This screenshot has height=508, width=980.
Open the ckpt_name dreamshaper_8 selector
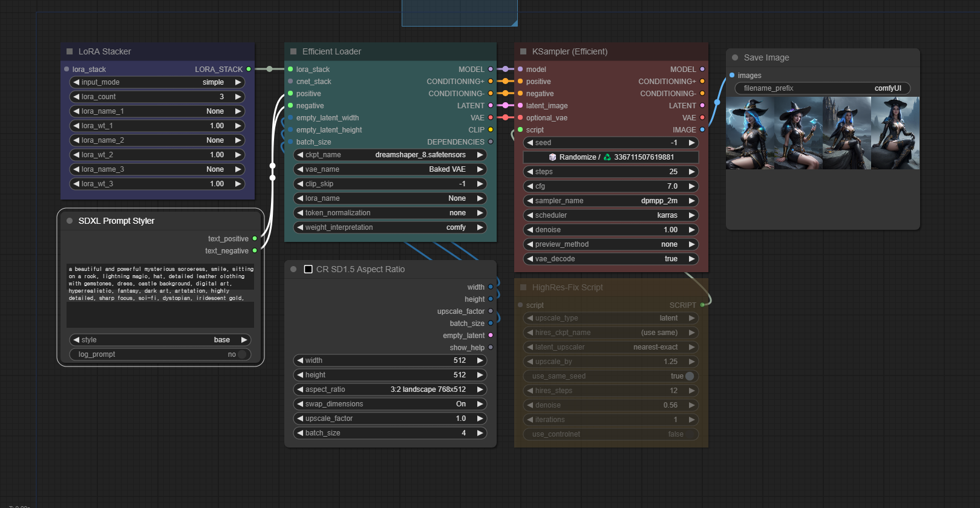pyautogui.click(x=390, y=155)
